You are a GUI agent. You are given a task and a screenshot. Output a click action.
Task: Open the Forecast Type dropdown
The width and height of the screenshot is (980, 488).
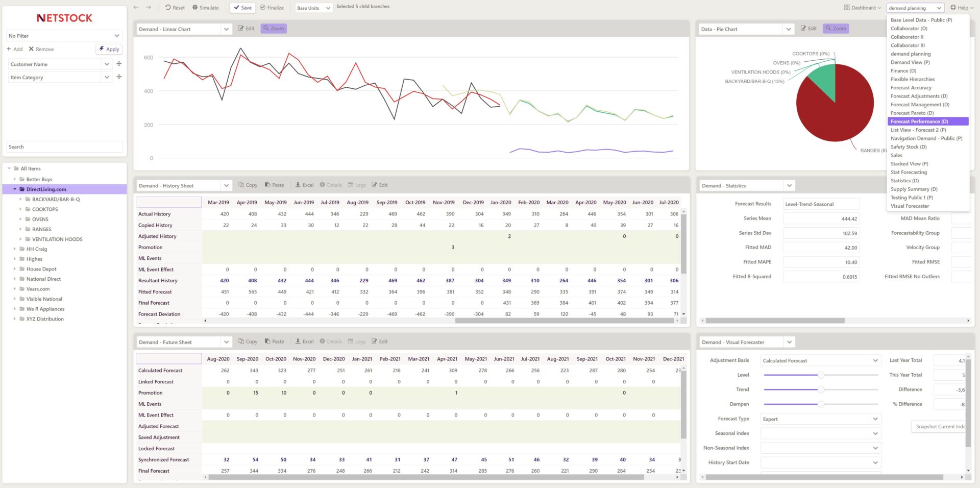[821, 420]
